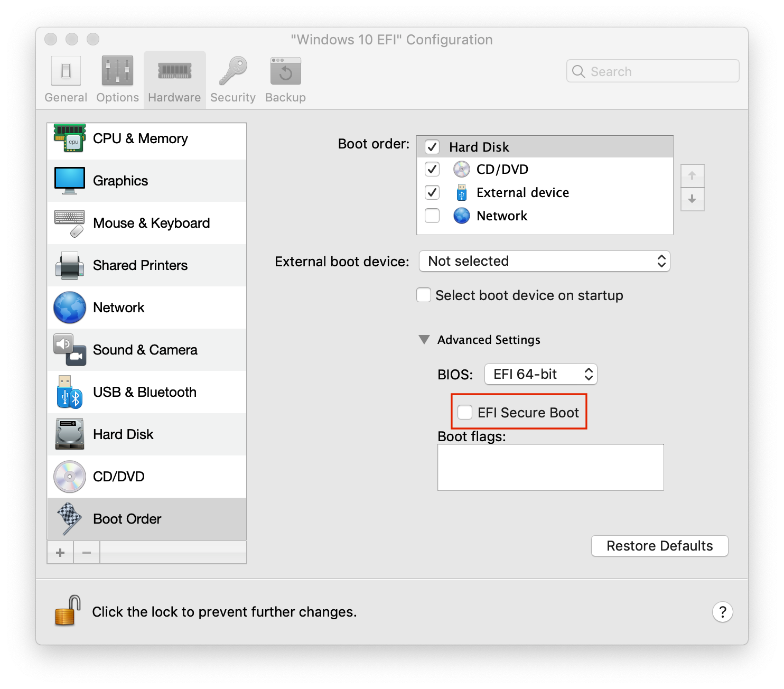
Task: Click the CPU & Memory chip icon
Action: (70, 138)
